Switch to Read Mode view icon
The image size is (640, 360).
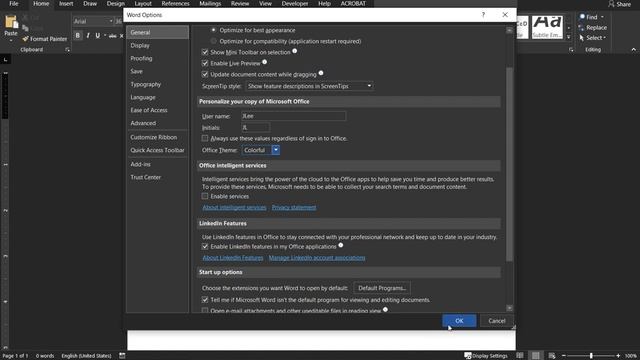pos(520,356)
